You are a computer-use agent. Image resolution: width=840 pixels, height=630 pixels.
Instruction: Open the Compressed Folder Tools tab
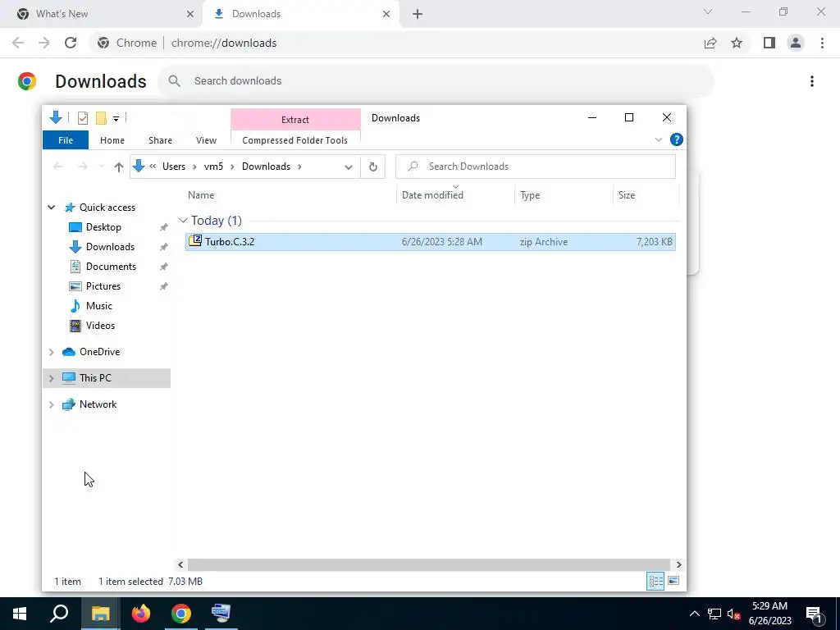pyautogui.click(x=294, y=140)
